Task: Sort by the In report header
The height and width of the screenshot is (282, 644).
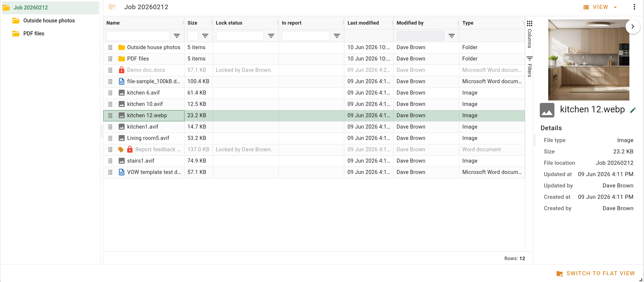Action: tap(291, 23)
